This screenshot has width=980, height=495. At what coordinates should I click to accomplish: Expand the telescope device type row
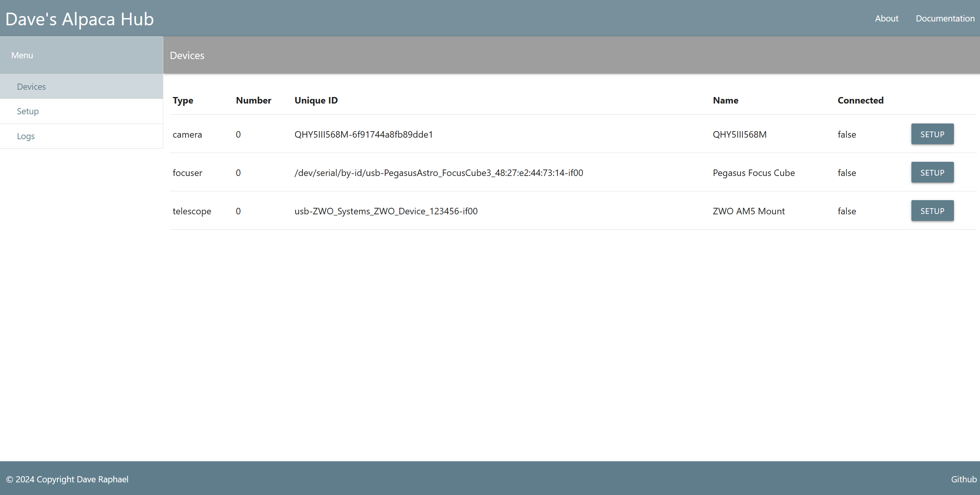tap(191, 210)
